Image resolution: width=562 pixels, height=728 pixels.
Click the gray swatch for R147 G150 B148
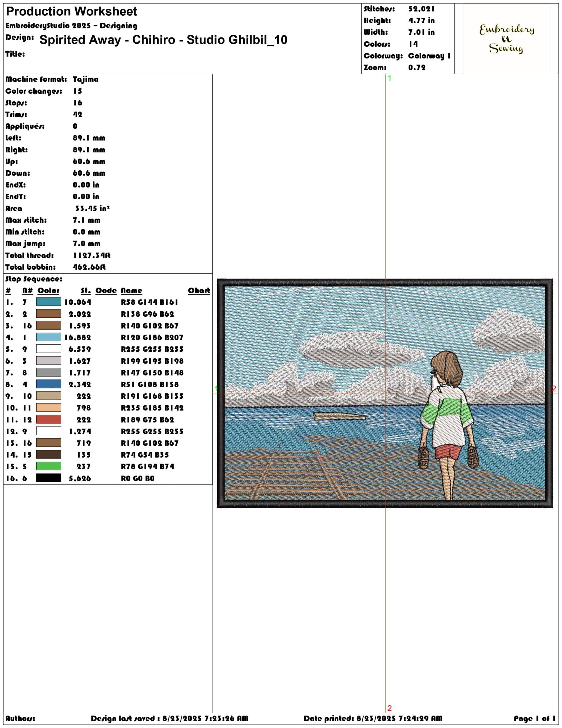pos(49,372)
